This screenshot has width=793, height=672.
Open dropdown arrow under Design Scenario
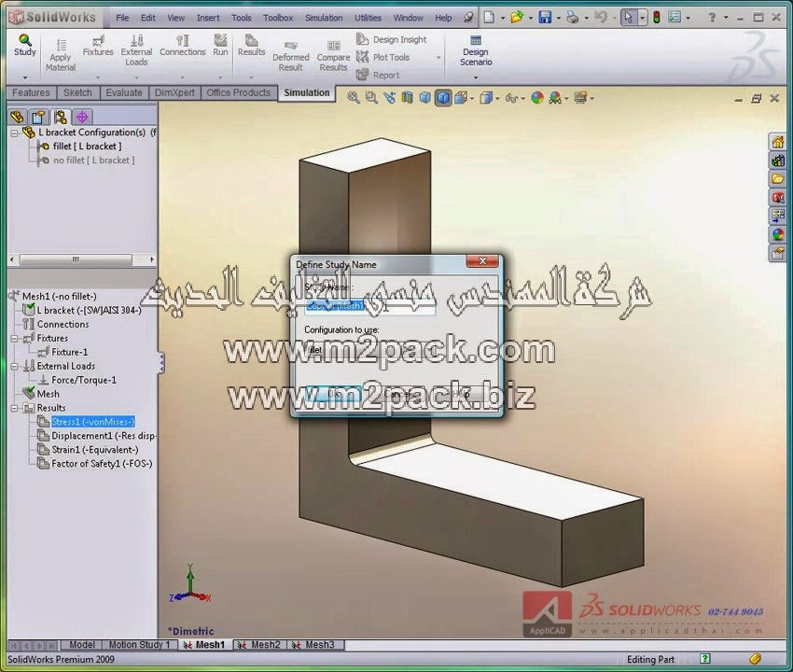(476, 77)
